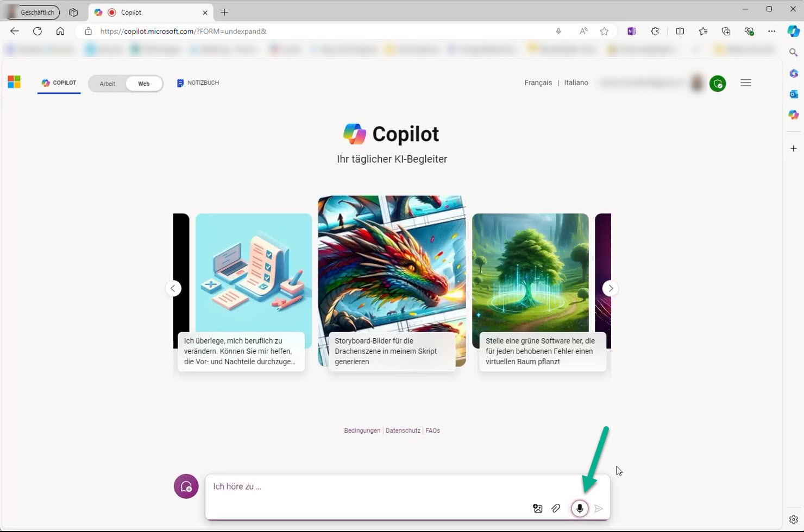Click the storyboard dragon suggestion card
This screenshot has height=532, width=804.
(392, 282)
